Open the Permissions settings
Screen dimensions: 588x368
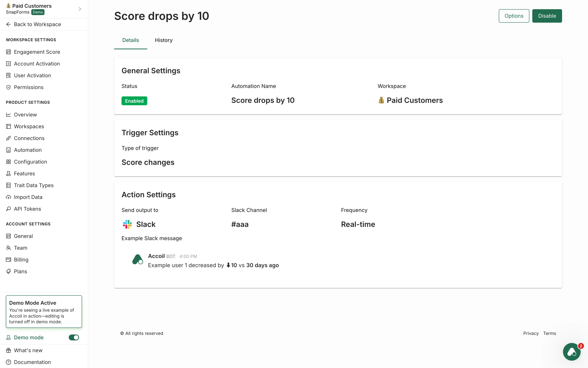(x=29, y=87)
